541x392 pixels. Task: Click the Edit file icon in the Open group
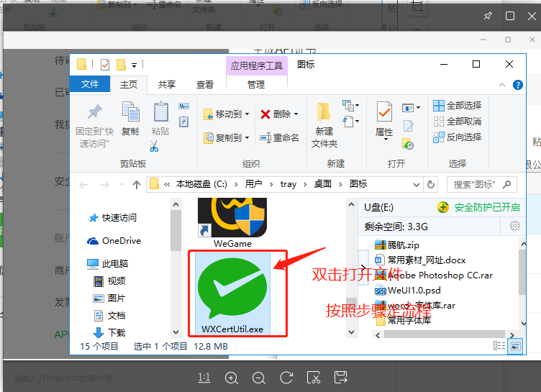409,126
